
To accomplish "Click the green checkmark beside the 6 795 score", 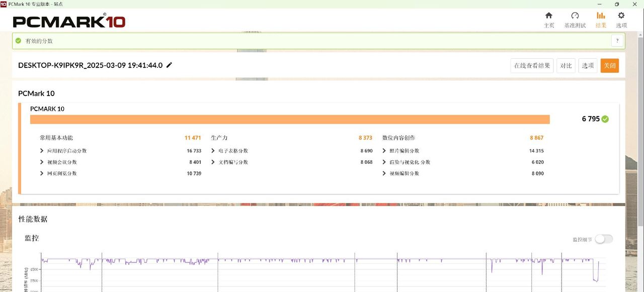I will pos(604,119).
